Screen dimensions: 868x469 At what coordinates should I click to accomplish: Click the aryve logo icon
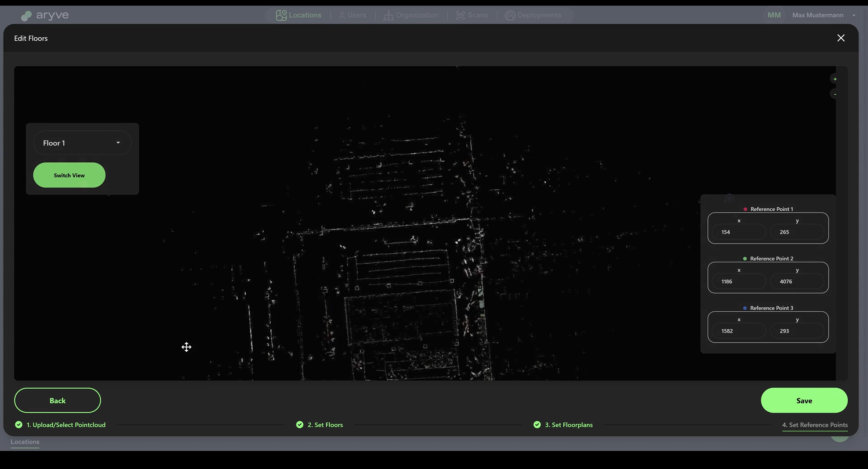pos(26,16)
